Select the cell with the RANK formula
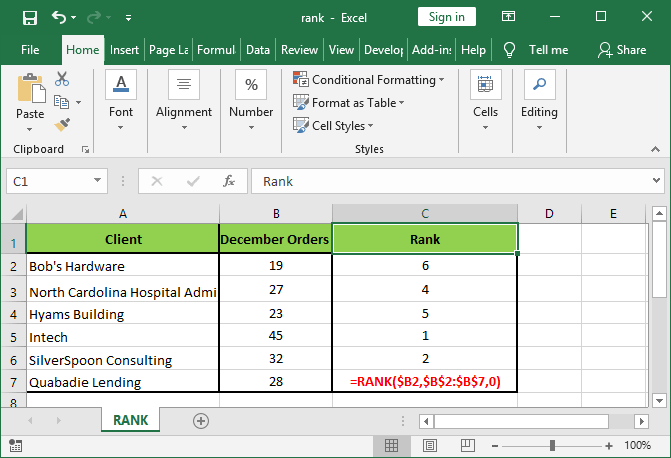Viewport: 671px width, 458px height. click(425, 381)
